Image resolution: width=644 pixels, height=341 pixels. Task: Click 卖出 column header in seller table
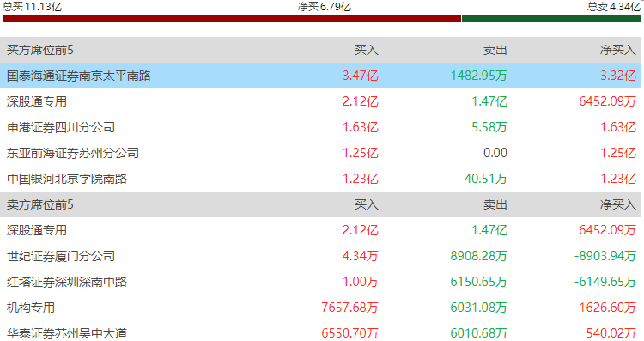point(495,204)
